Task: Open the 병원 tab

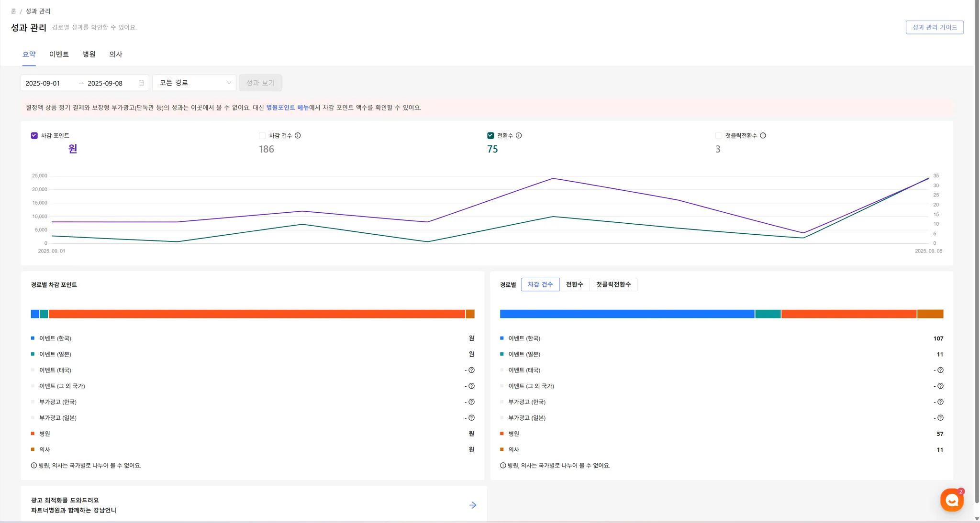Action: [x=89, y=54]
